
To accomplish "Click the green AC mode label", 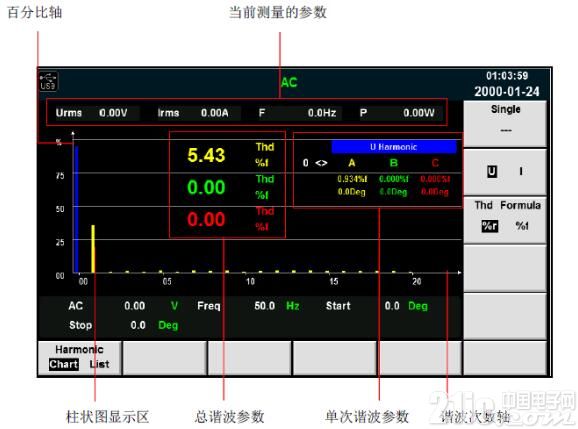I will coord(289,82).
